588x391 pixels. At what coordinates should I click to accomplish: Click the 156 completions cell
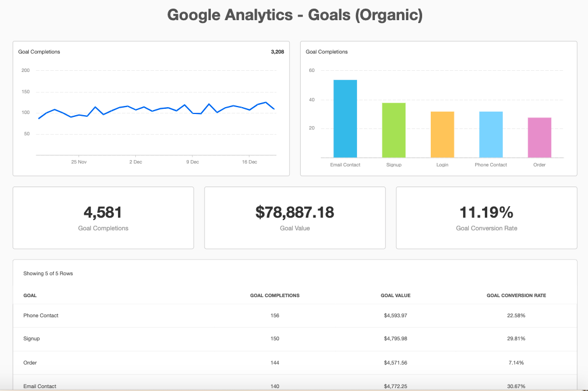[275, 316]
